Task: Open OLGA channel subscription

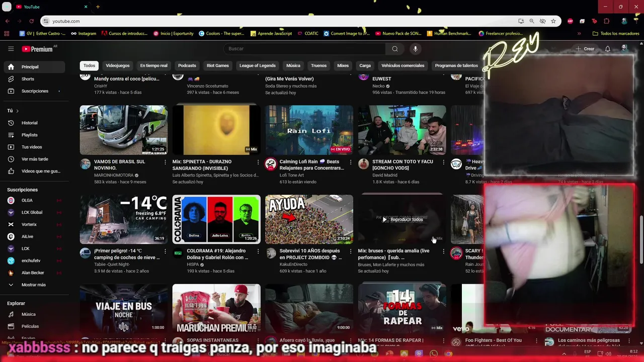Action: (x=34, y=200)
